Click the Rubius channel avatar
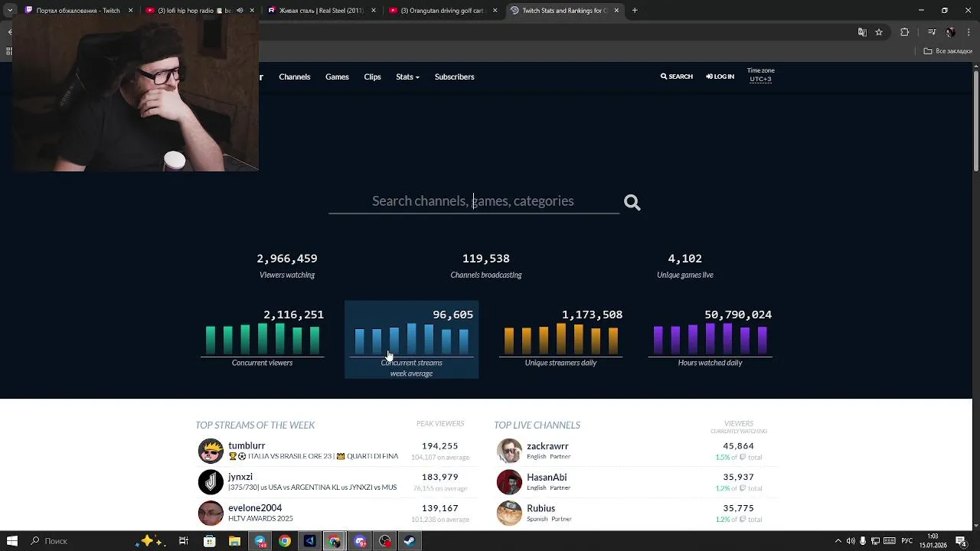 [x=509, y=513]
